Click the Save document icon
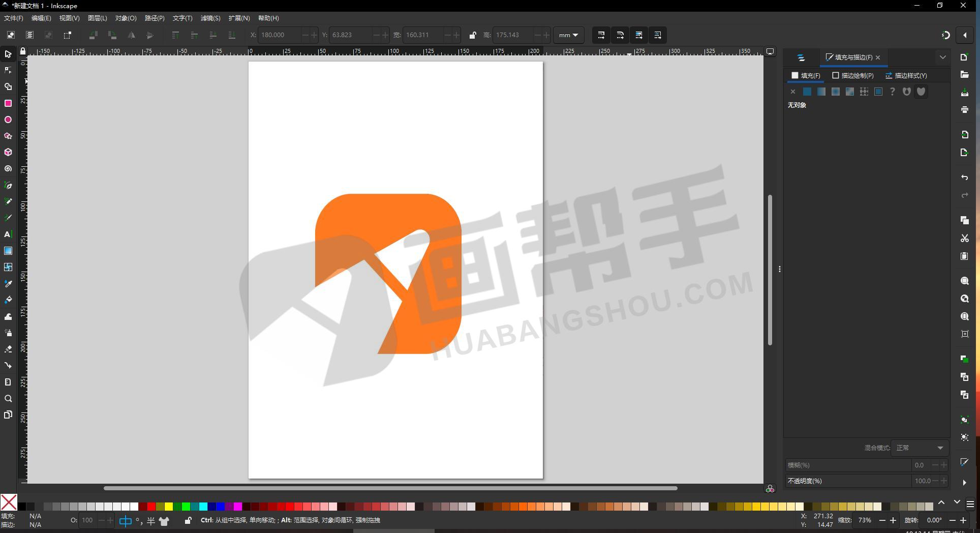 point(964,93)
